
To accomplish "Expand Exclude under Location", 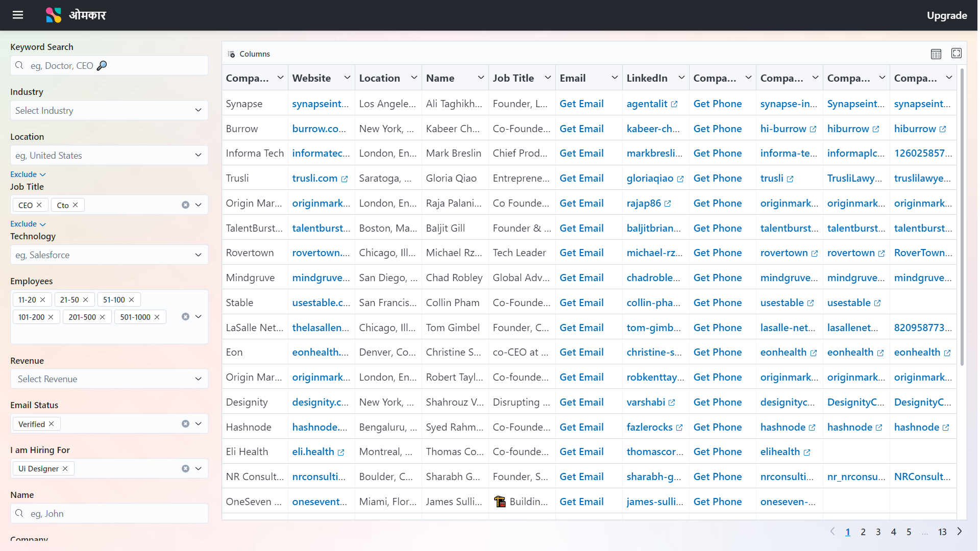I will (28, 174).
